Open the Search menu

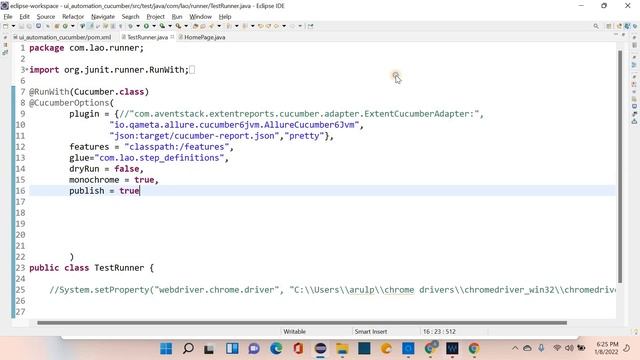pos(130,17)
